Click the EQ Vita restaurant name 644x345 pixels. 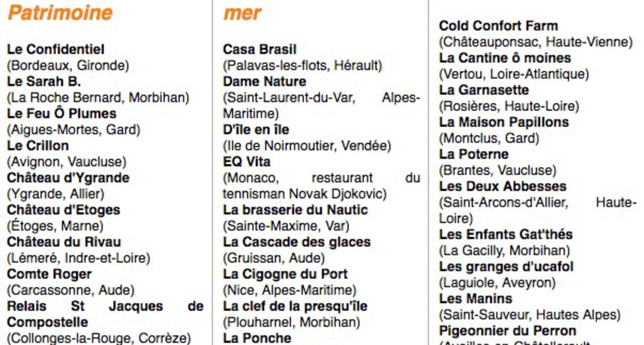(247, 162)
